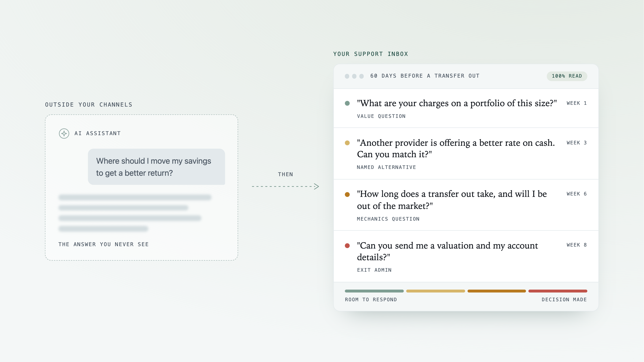The image size is (644, 362).
Task: Click the orange segment of the progress bar
Action: [x=497, y=291]
